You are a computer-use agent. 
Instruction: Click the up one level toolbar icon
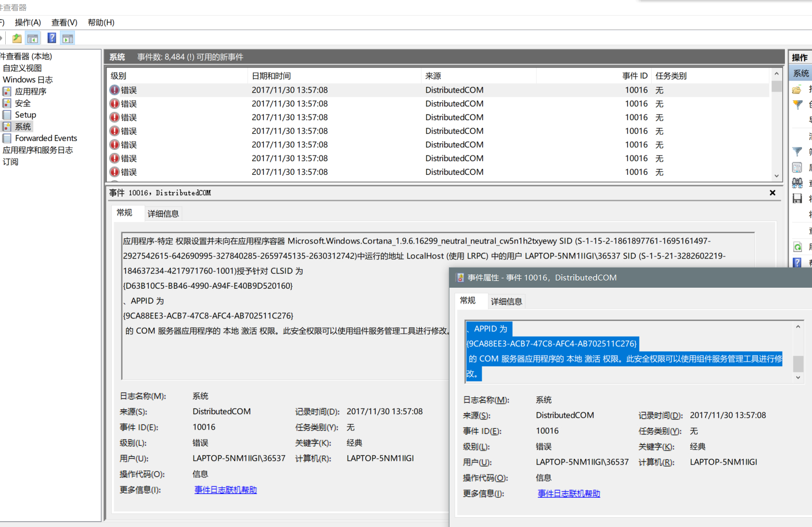click(17, 38)
